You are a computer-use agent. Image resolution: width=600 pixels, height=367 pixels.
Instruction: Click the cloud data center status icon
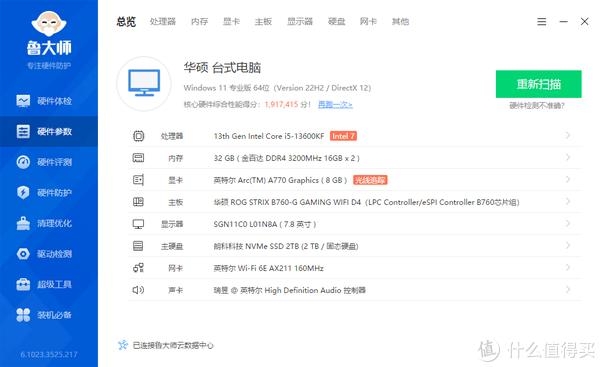point(122,345)
